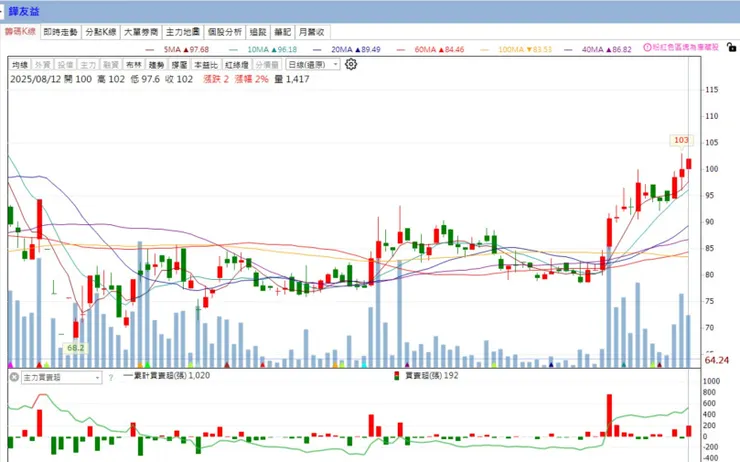
Task: Open the 日線(還原) period dropdown
Action: 312,65
